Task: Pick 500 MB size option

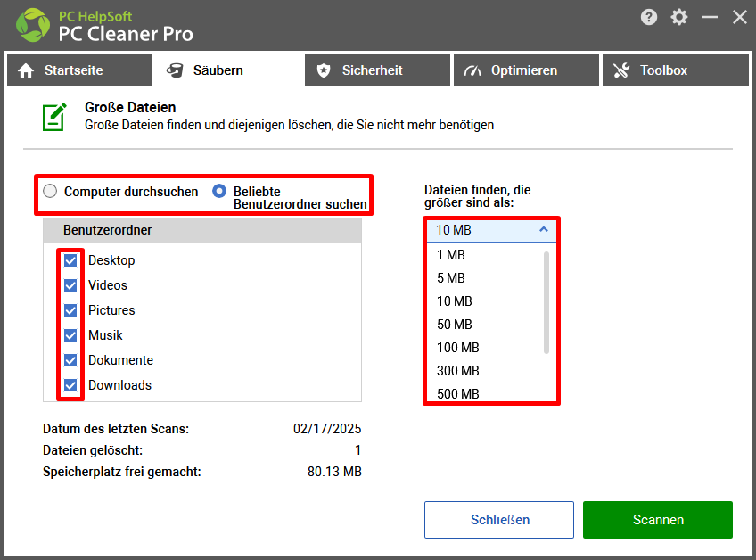Action: click(486, 392)
